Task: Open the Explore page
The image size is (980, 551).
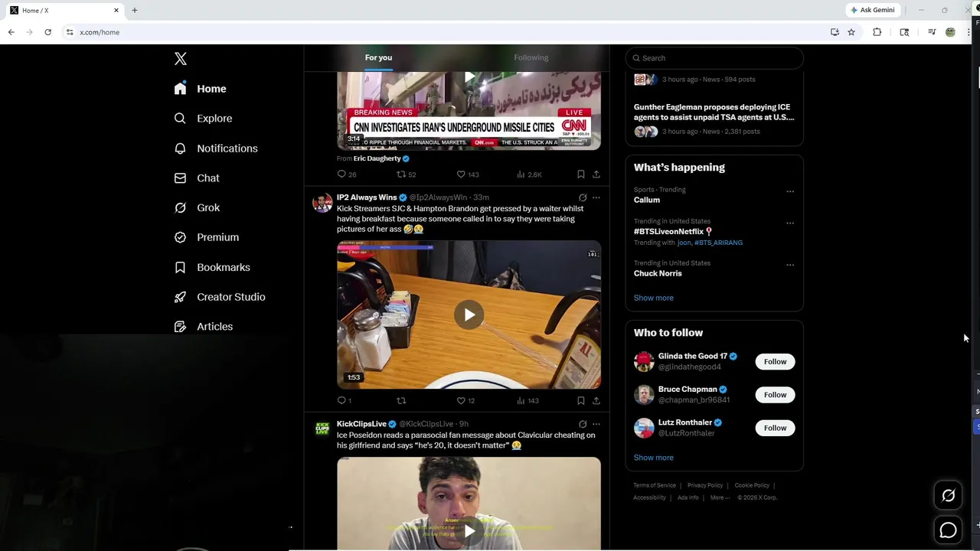Action: click(x=203, y=119)
